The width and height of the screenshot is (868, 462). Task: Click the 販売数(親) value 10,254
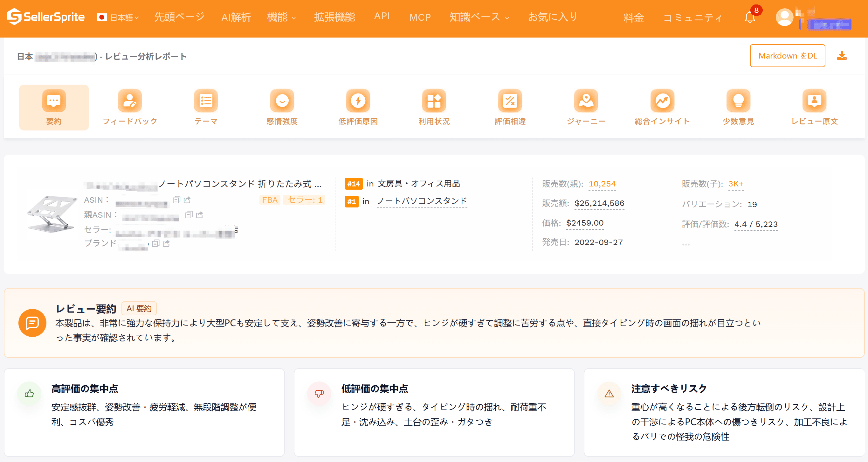click(602, 184)
